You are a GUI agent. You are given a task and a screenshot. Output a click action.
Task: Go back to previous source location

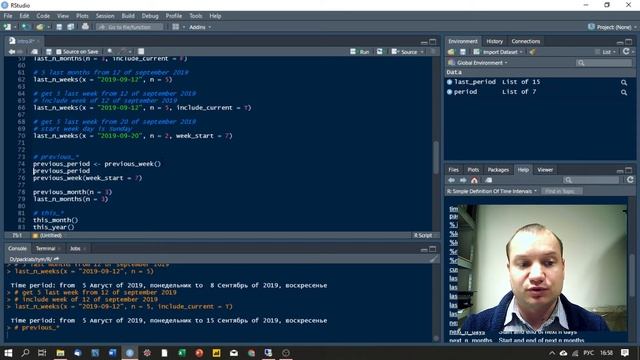[11, 52]
